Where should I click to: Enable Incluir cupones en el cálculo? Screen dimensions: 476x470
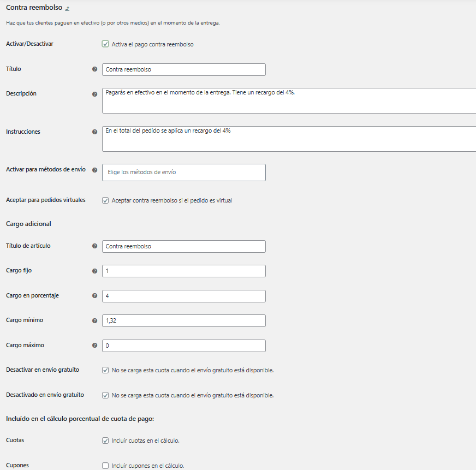click(x=105, y=466)
